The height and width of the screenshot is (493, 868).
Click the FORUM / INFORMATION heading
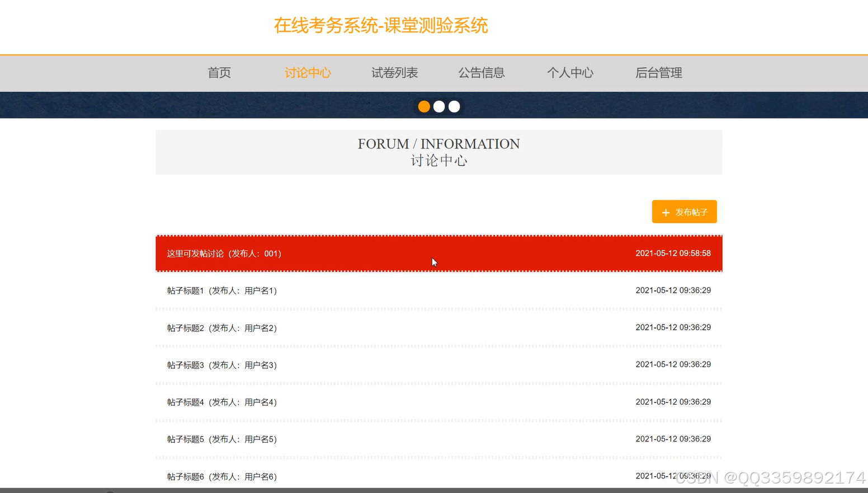coord(439,144)
